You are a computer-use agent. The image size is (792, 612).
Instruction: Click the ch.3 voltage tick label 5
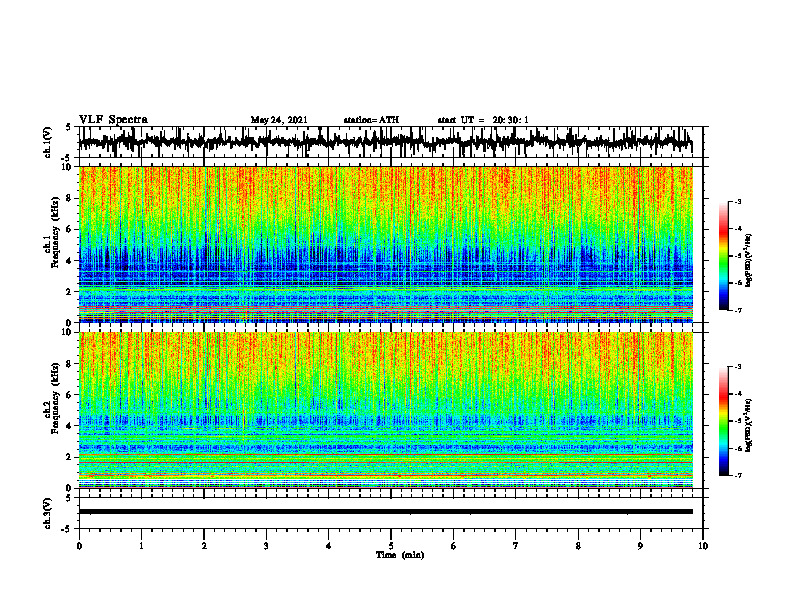[x=69, y=498]
